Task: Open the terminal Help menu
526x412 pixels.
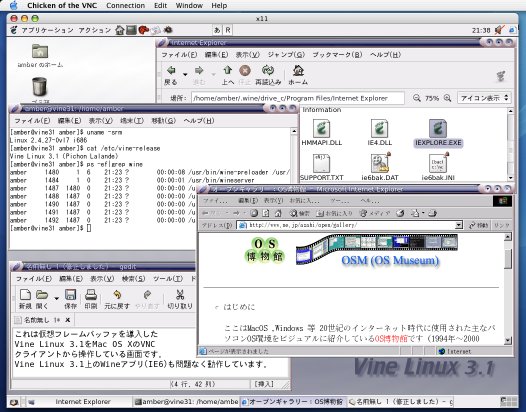Action: point(199,120)
